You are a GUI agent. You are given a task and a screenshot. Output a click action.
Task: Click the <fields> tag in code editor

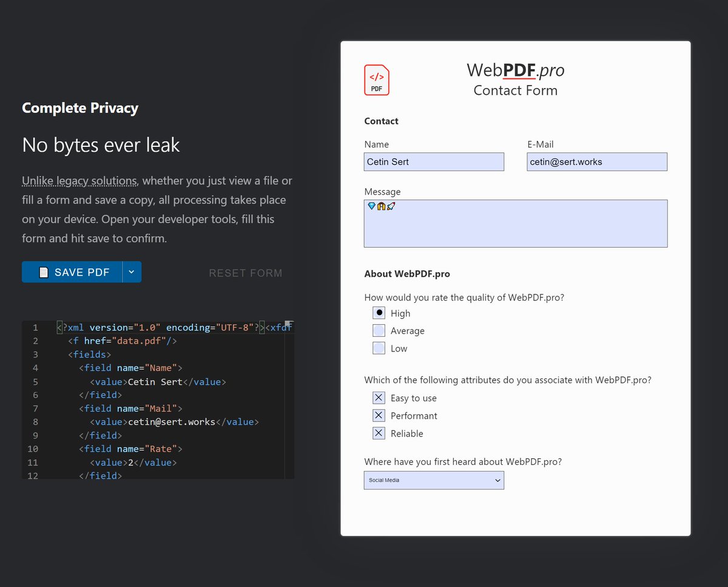[x=89, y=355]
